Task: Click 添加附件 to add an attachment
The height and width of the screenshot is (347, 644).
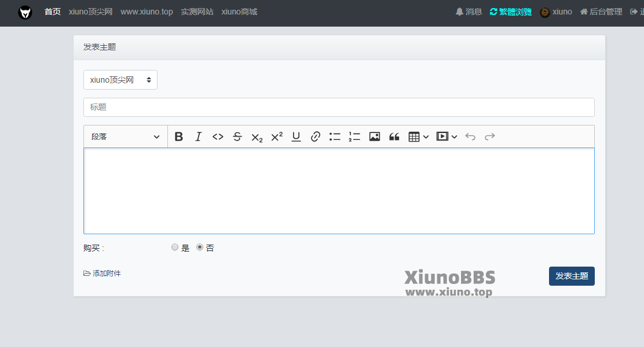Action: (x=102, y=273)
